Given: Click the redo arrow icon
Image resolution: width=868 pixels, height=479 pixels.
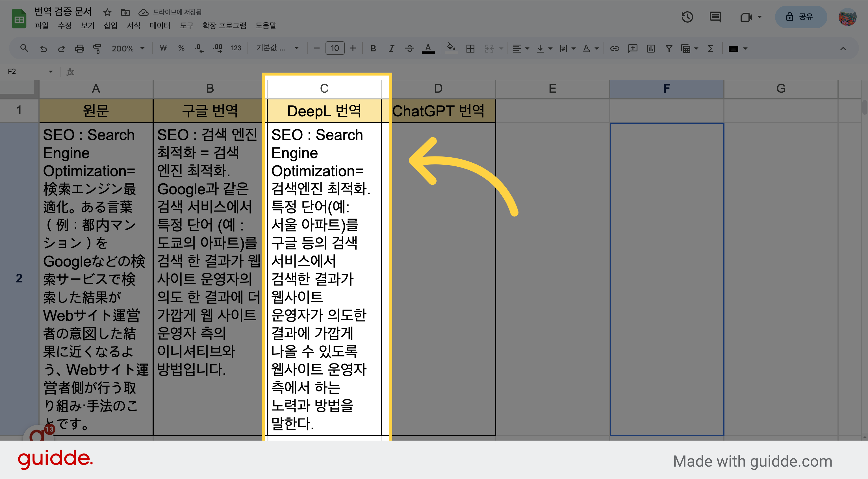Looking at the screenshot, I should point(61,49).
